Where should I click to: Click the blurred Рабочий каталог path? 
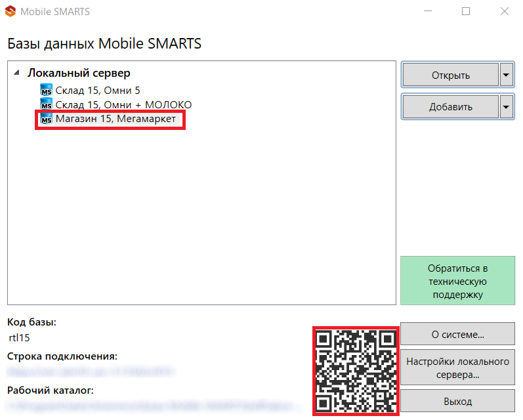(154, 406)
